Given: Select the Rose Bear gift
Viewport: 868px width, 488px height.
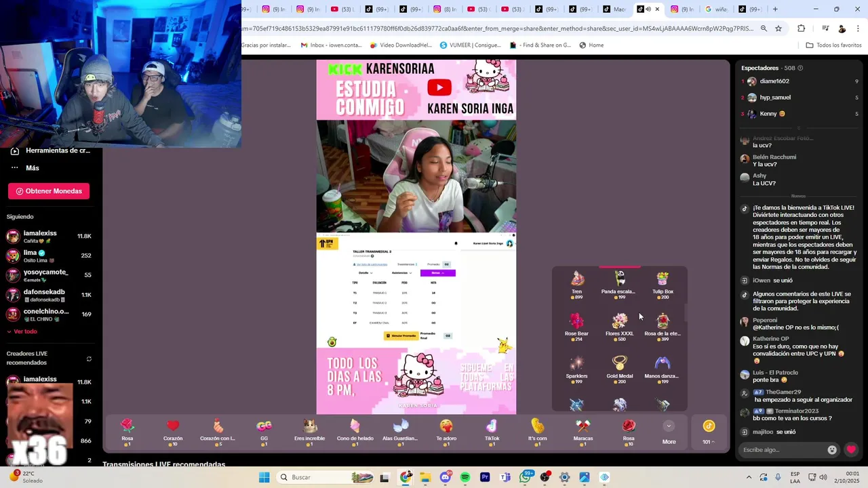Looking at the screenshot, I should tap(577, 327).
